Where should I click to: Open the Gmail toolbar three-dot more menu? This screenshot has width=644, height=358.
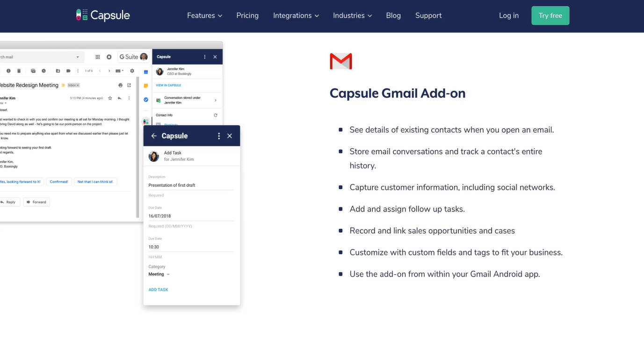click(78, 71)
